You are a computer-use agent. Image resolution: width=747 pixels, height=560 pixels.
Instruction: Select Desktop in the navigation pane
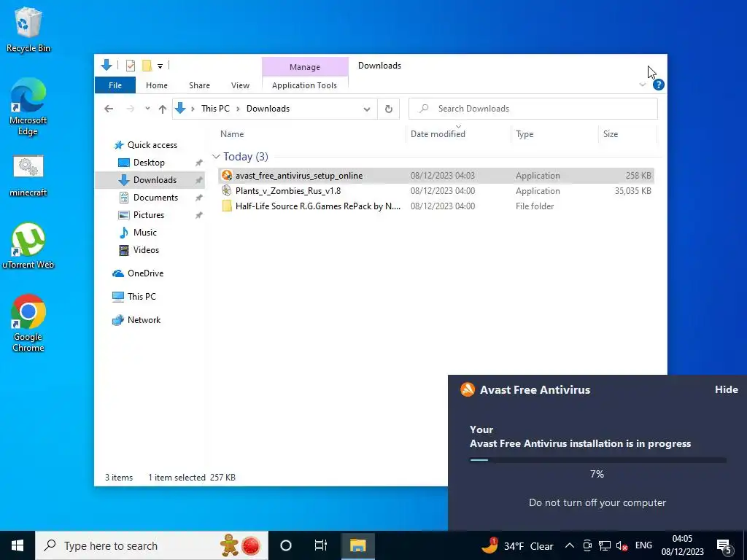[x=149, y=163]
